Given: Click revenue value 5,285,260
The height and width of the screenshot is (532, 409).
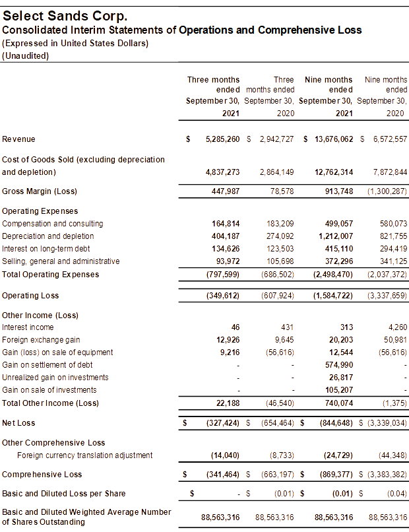Looking at the screenshot, I should [222, 139].
